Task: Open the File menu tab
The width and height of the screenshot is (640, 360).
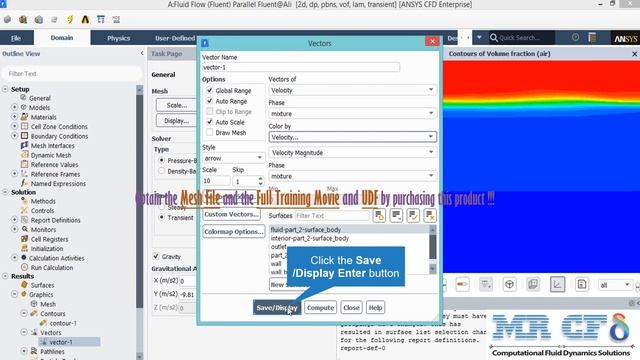Action: [x=16, y=38]
